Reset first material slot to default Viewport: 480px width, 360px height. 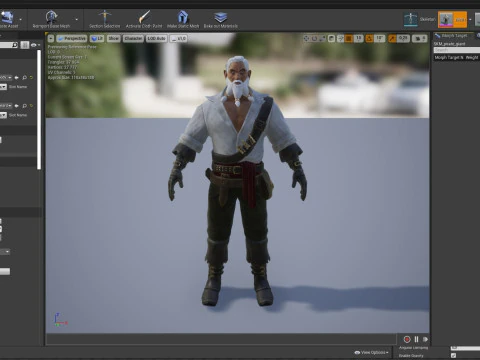point(31,77)
